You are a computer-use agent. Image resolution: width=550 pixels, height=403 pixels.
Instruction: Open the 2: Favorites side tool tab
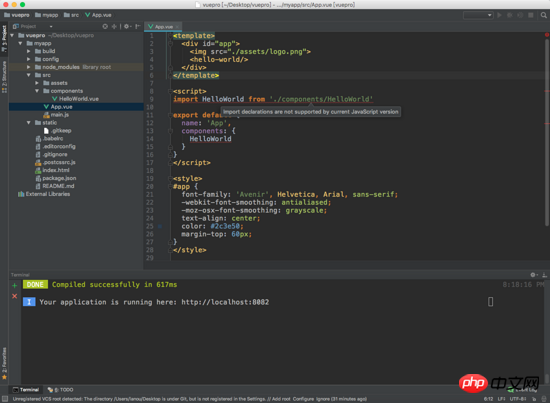pyautogui.click(x=4, y=363)
